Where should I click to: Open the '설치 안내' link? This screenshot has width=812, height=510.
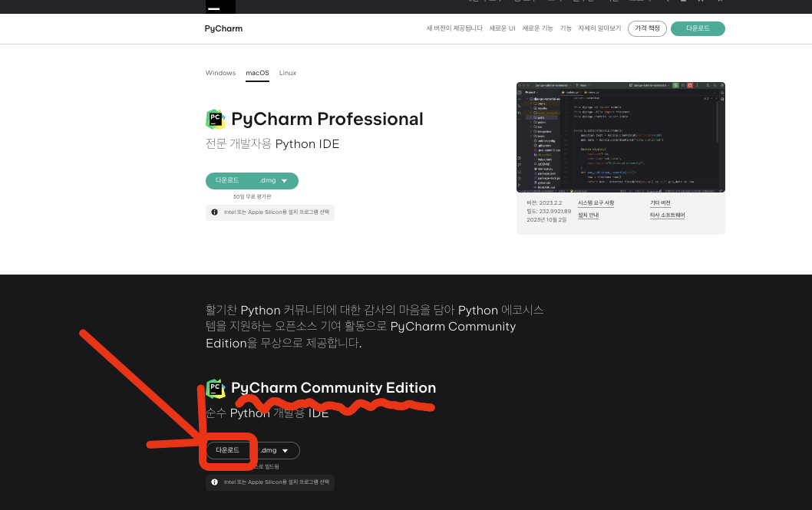(589, 216)
